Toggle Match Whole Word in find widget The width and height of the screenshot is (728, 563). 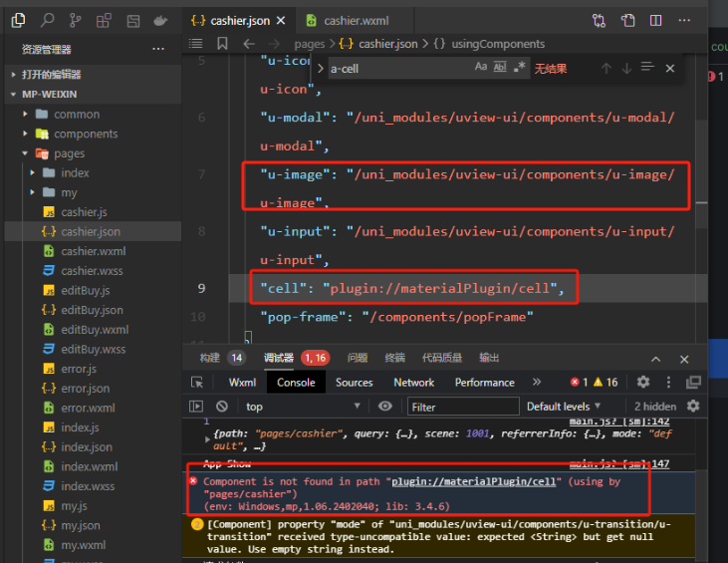[500, 67]
